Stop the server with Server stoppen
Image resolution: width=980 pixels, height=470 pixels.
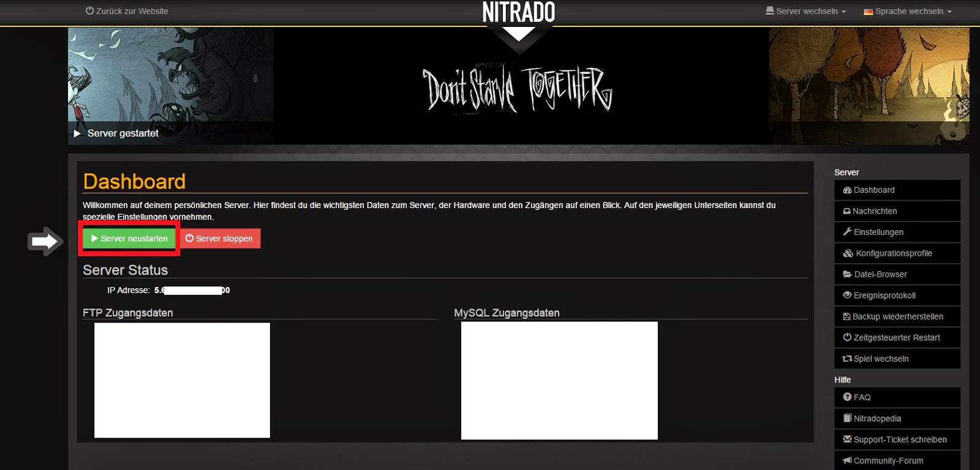[x=220, y=239]
